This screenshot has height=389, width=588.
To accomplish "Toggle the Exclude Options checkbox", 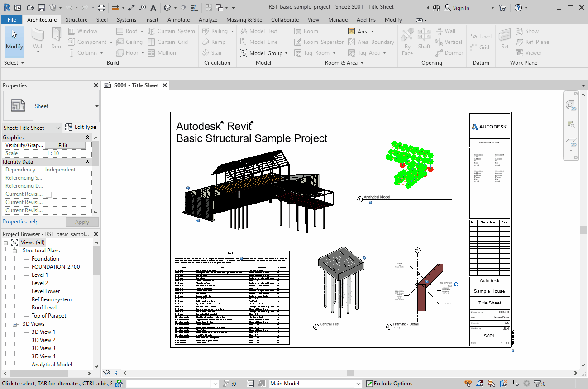I will pos(369,384).
